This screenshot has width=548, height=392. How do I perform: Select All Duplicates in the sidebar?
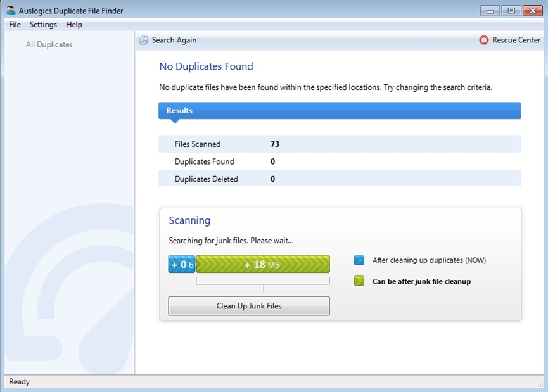tap(49, 44)
